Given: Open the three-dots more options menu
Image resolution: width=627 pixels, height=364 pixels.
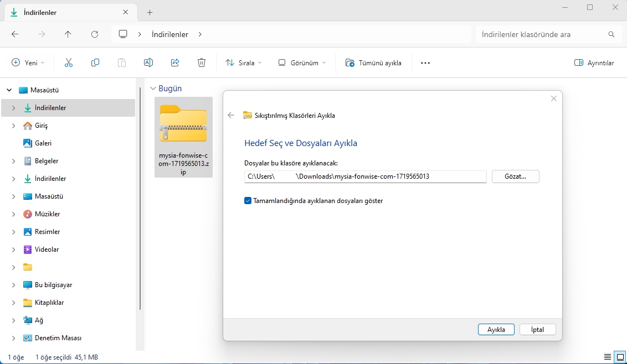Looking at the screenshot, I should 425,63.
